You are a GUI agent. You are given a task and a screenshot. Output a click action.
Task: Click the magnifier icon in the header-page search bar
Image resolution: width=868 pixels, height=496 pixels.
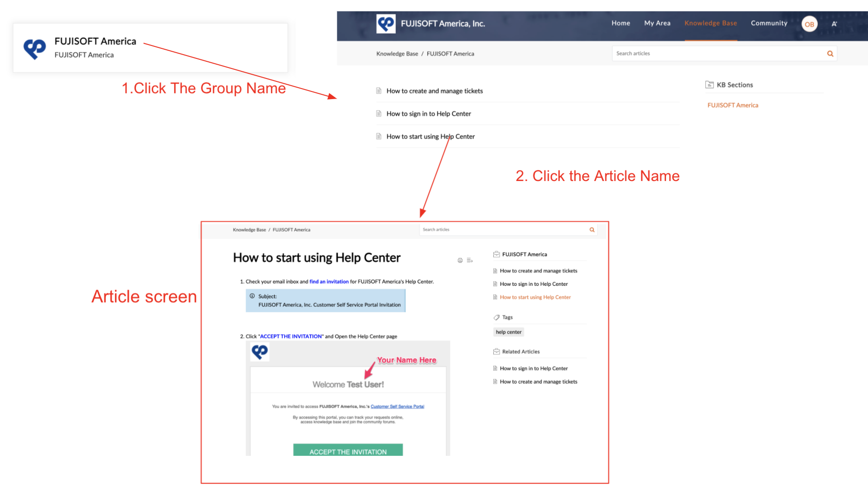click(830, 54)
